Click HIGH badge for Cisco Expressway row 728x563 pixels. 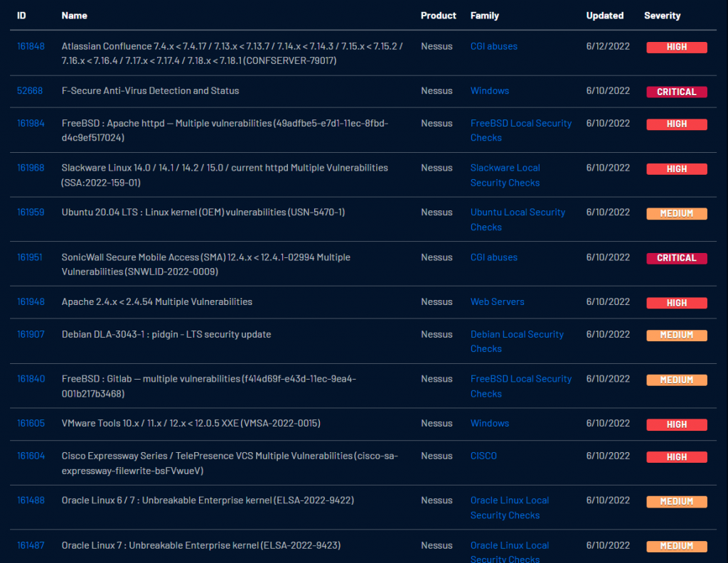tap(677, 457)
